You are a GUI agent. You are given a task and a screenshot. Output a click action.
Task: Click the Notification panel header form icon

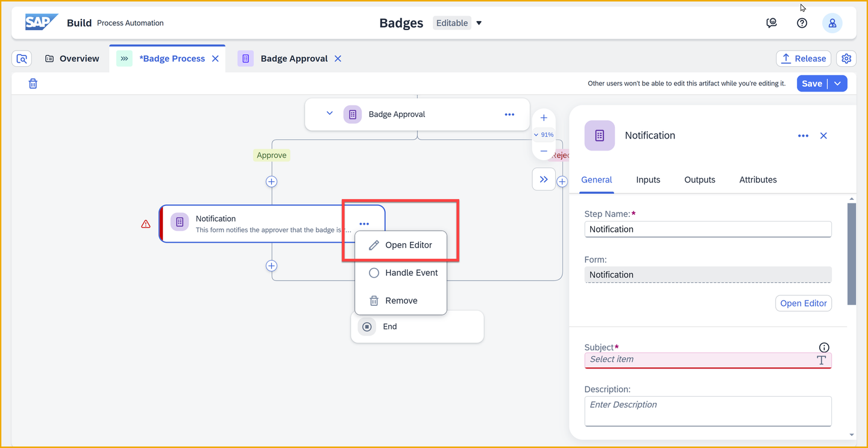tap(600, 135)
